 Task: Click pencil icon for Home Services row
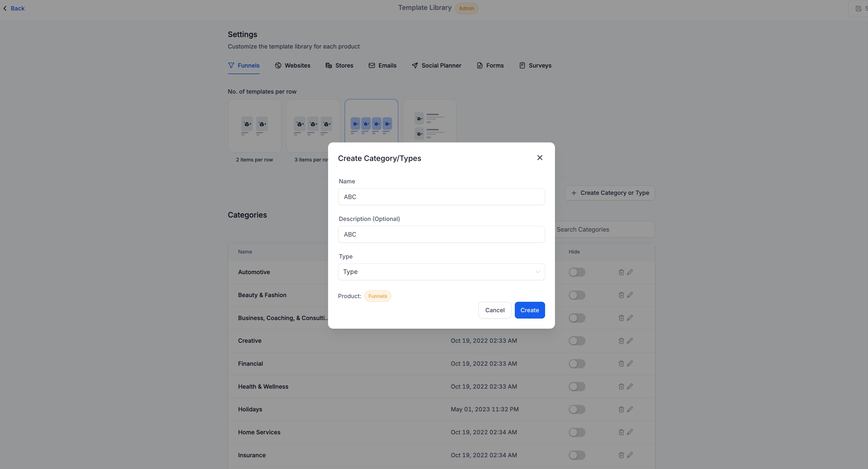point(630,432)
